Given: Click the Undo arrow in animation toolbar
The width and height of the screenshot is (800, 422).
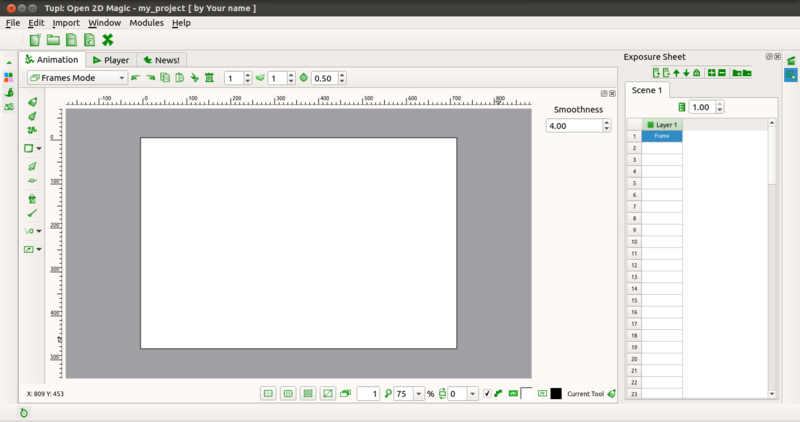Looking at the screenshot, I should point(135,78).
